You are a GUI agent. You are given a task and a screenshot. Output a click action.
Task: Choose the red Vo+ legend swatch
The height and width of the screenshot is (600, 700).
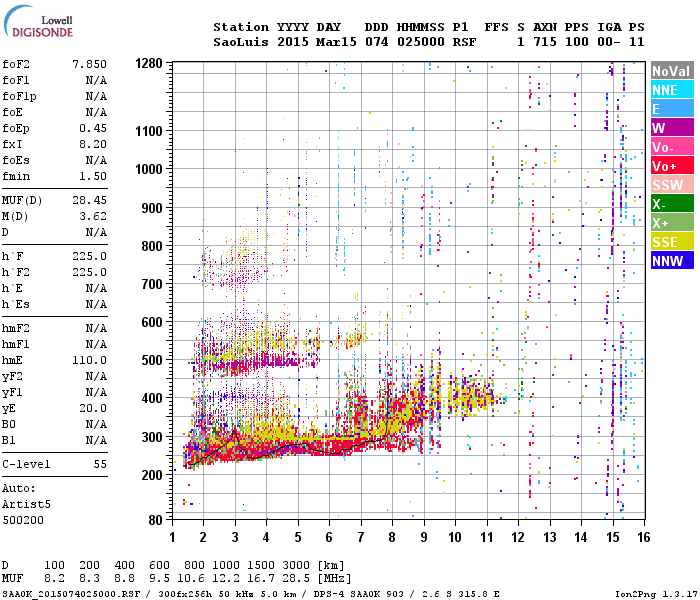[671, 166]
